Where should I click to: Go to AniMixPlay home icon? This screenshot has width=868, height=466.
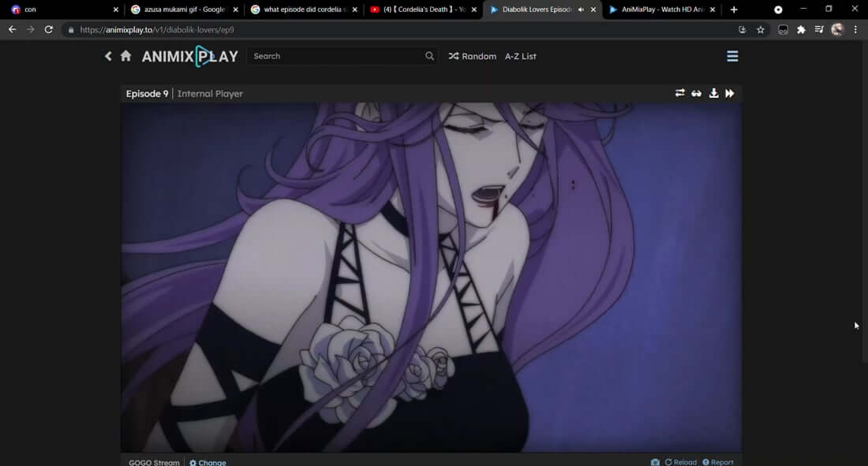(125, 56)
